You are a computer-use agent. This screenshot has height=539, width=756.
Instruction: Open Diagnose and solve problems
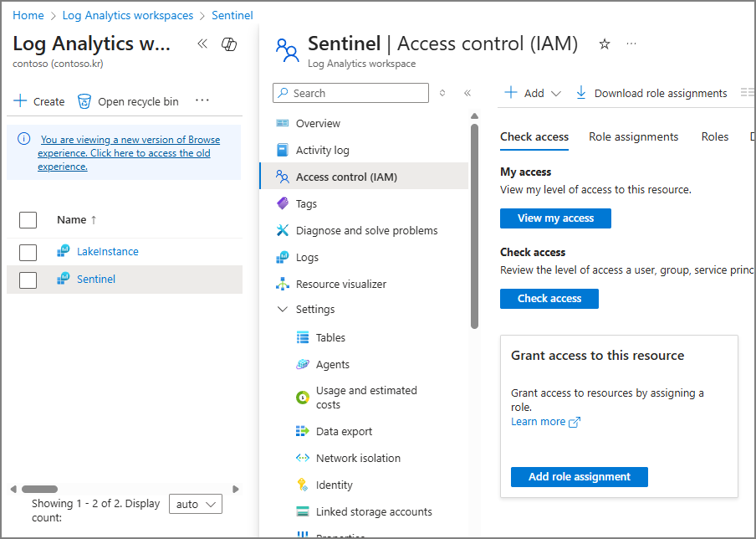tap(366, 230)
